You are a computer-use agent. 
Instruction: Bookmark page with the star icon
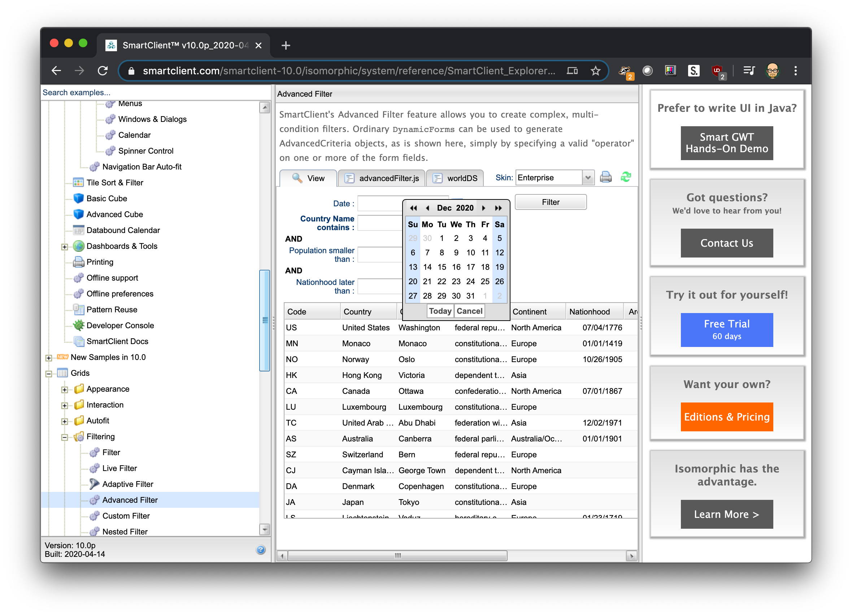point(595,71)
